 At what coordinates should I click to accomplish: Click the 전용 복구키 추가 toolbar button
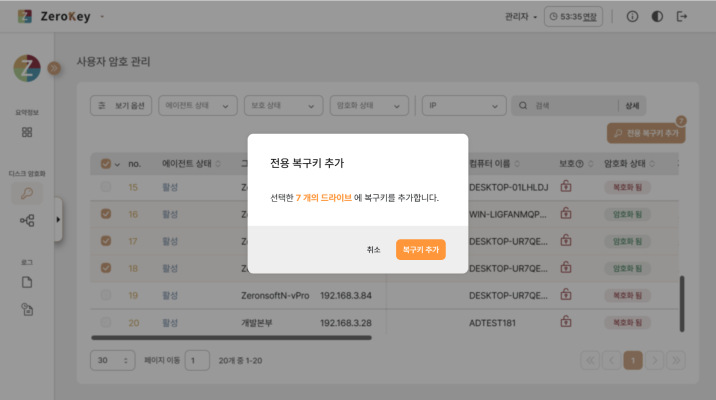click(646, 133)
